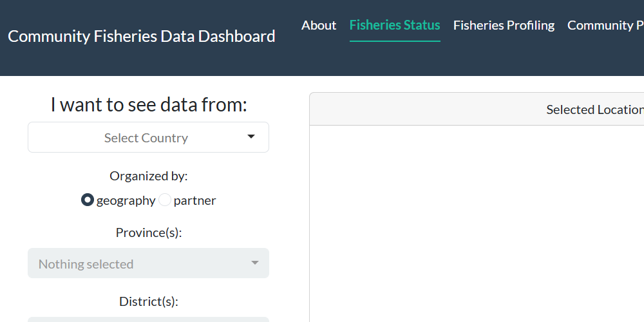This screenshot has height=322, width=644.
Task: Open the Fisheries Profiling tab
Action: 504,25
